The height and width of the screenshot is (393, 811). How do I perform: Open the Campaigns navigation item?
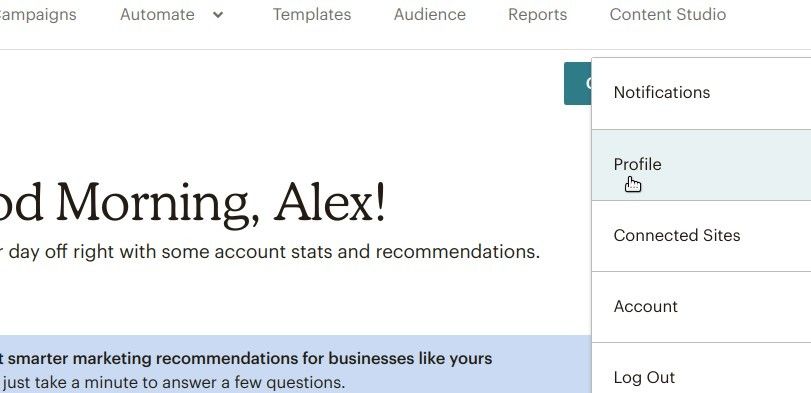[x=37, y=15]
